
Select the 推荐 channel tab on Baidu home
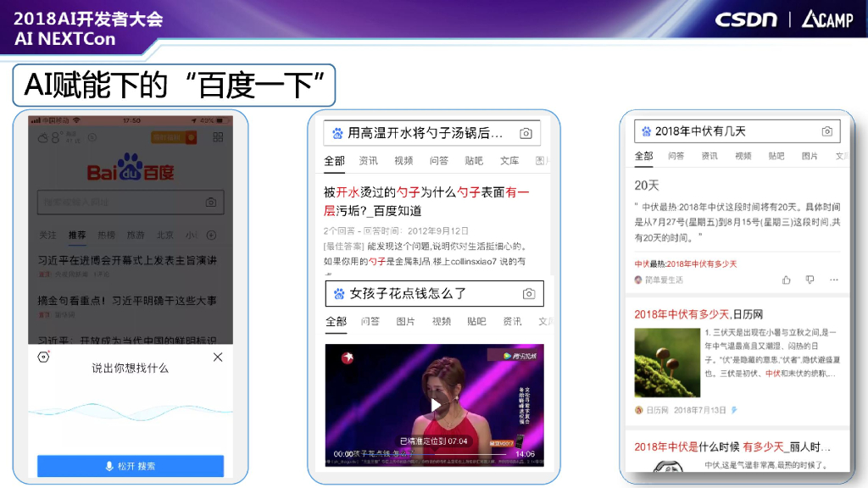[77, 236]
